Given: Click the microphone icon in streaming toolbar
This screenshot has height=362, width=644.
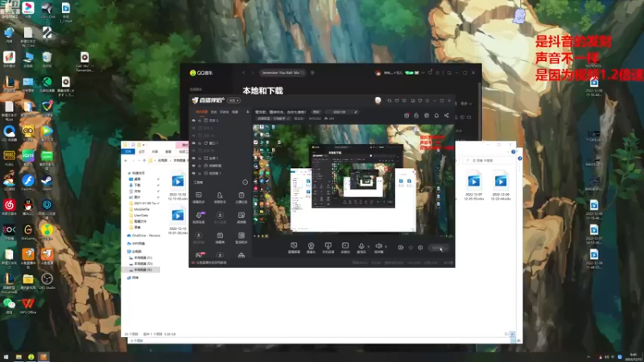Looking at the screenshot, I should [361, 248].
